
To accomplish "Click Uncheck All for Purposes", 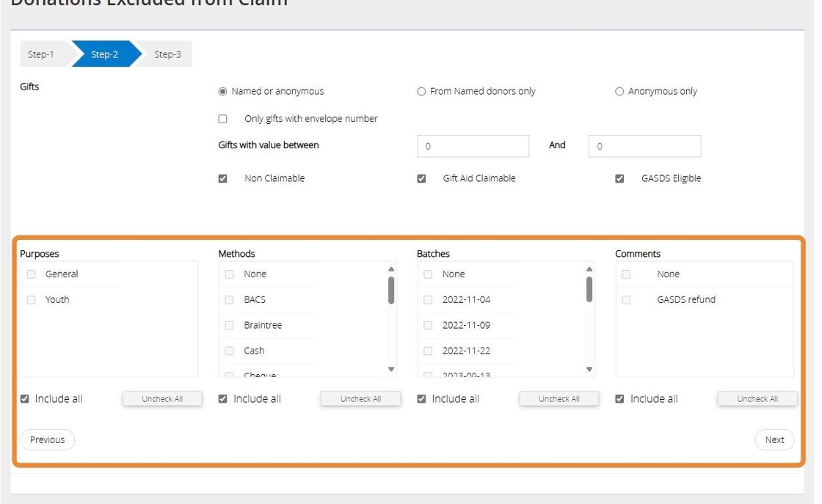I will pos(162,398).
